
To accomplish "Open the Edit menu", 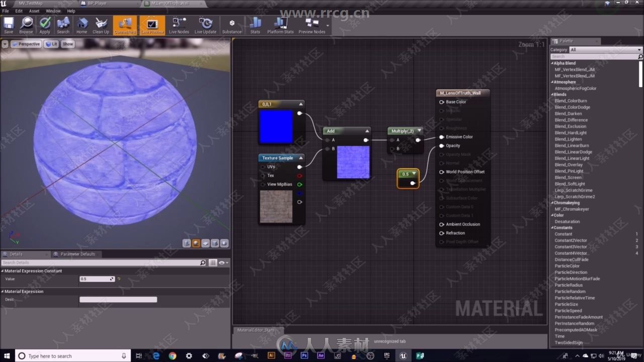I will (19, 11).
